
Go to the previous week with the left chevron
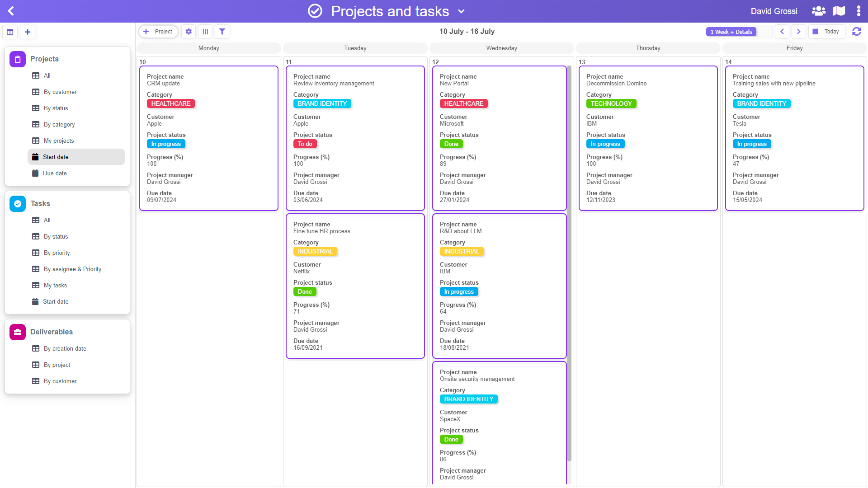(782, 32)
